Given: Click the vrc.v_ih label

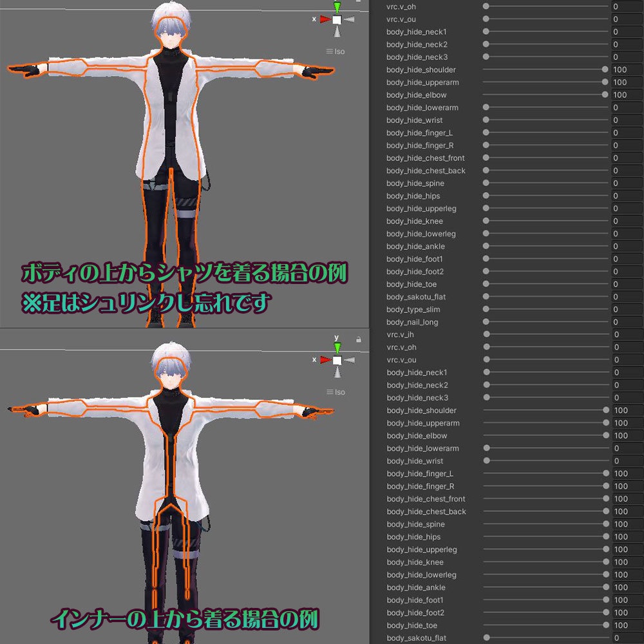Looking at the screenshot, I should coord(400,334).
